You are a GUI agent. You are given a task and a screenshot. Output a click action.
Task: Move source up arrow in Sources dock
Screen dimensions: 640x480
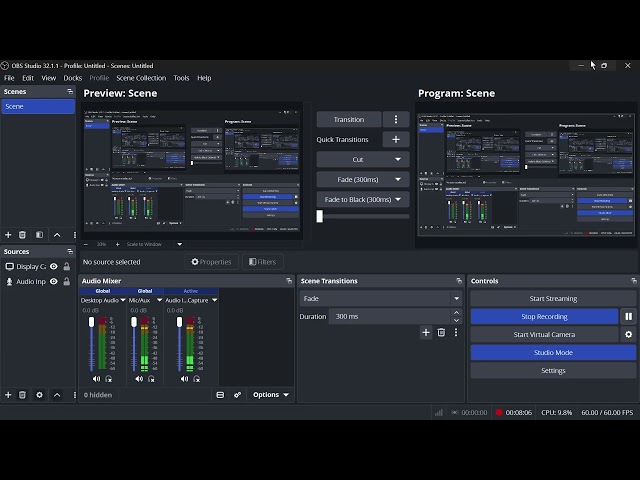pos(57,395)
